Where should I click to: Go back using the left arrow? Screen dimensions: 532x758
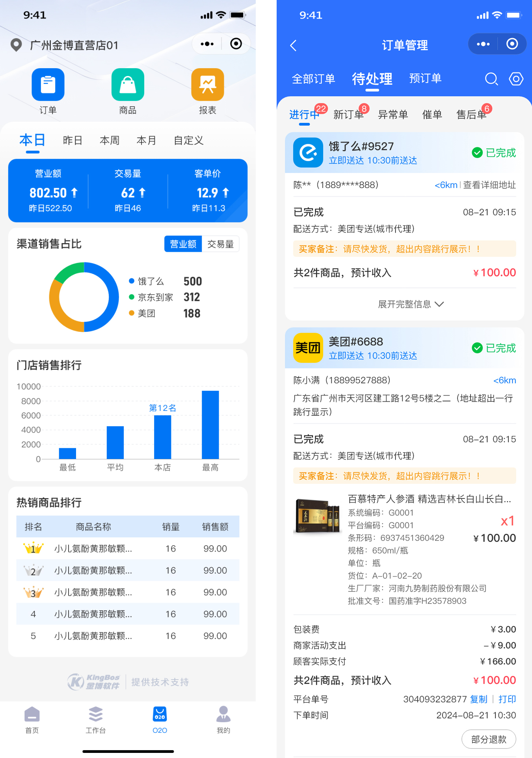pos(294,45)
